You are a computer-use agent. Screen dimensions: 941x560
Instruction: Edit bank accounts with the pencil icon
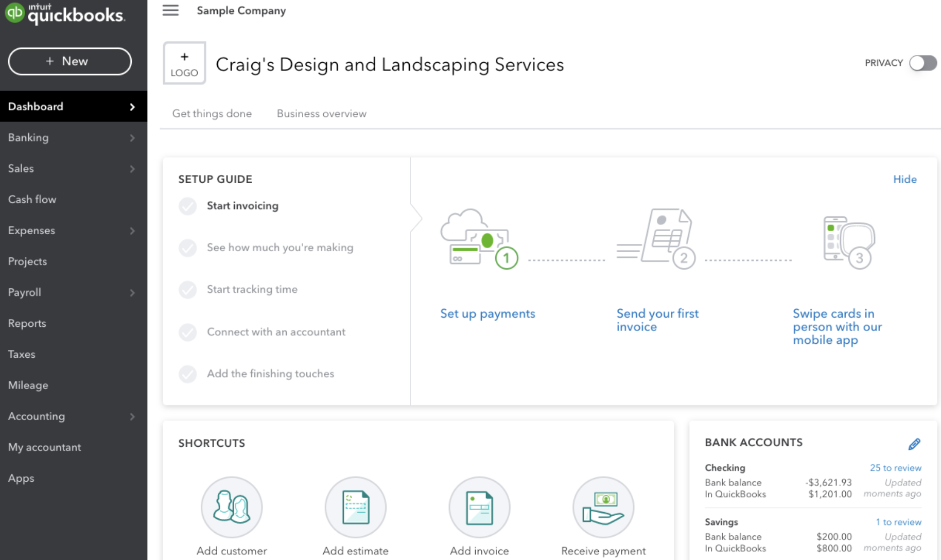[x=914, y=444]
